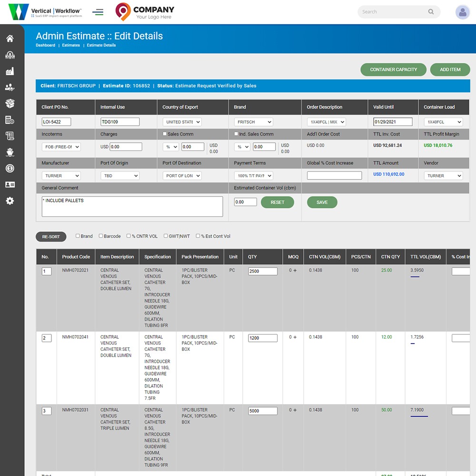The height and width of the screenshot is (476, 476).
Task: Open the Home icon in sidebar
Action: [x=10, y=39]
